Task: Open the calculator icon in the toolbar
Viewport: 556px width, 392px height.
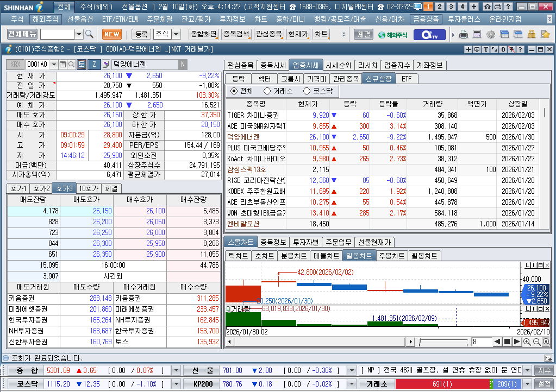Action: tap(477, 34)
